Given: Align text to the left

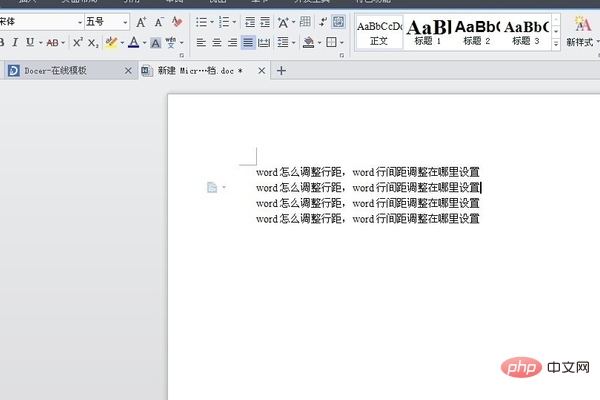Looking at the screenshot, I should pos(200,42).
